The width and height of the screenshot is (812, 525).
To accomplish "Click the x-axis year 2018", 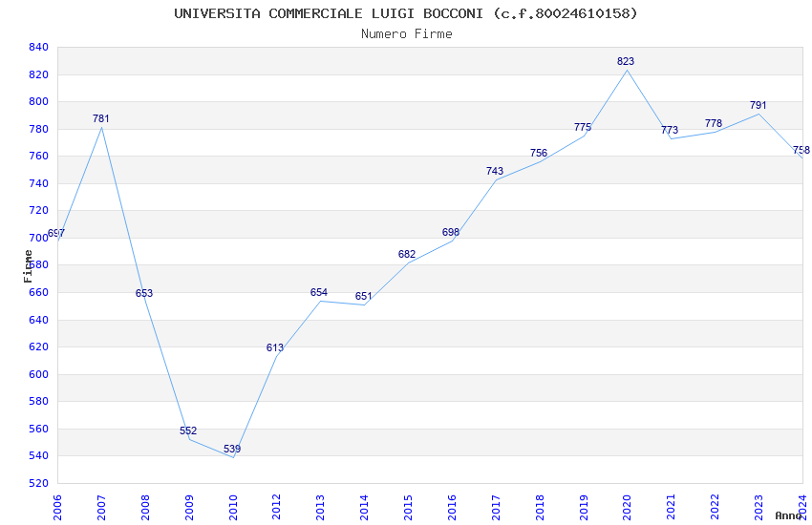I will (x=540, y=507).
